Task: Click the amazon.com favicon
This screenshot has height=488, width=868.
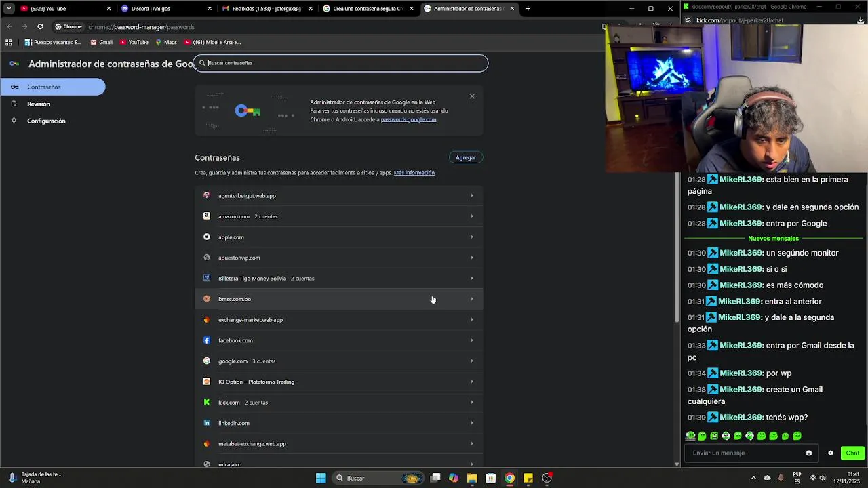Action: tap(207, 216)
